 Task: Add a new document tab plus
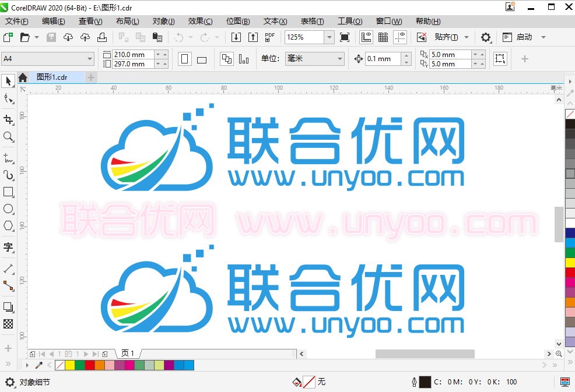click(91, 77)
